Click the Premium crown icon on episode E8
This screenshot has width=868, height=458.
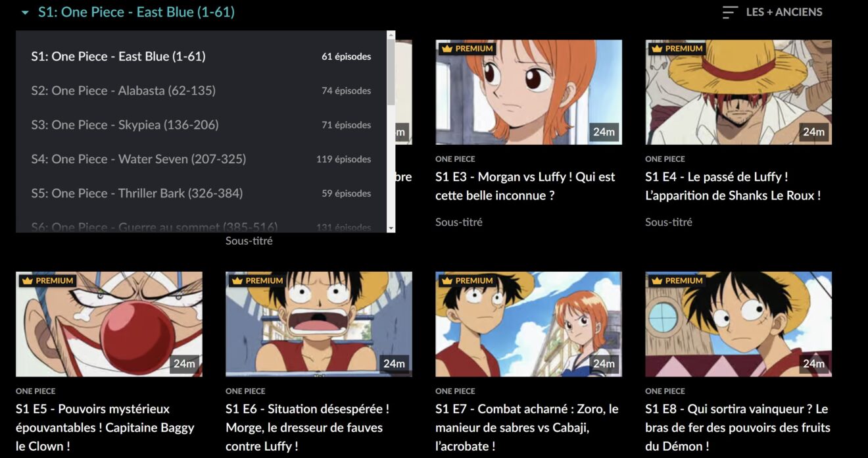656,280
